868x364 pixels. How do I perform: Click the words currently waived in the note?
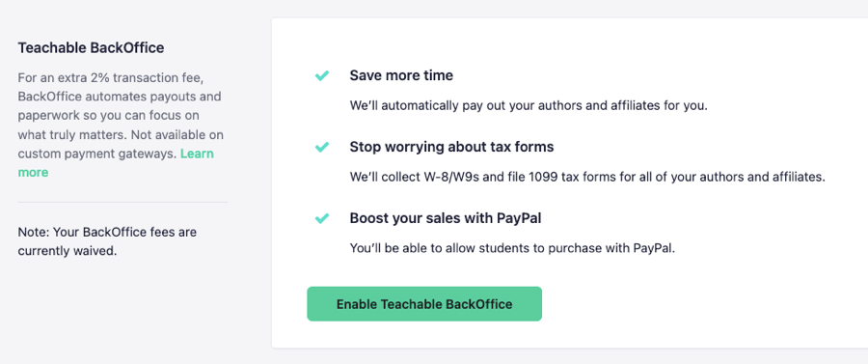pos(67,251)
